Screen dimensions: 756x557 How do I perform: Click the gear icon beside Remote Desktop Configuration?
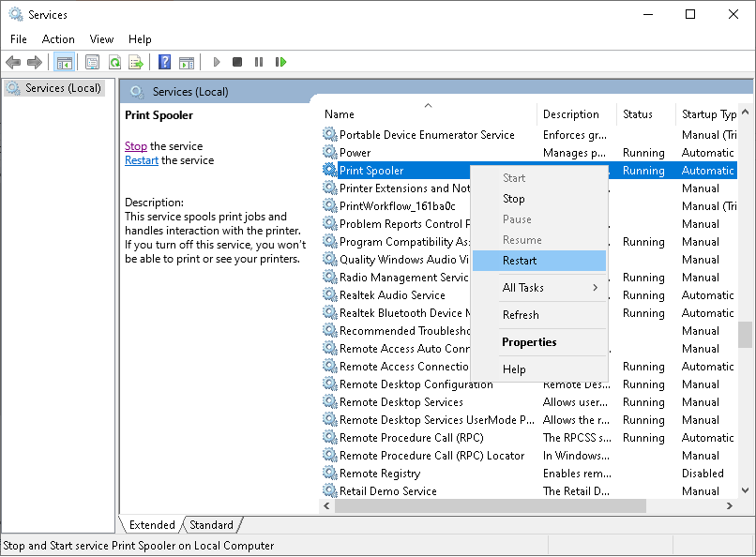330,384
